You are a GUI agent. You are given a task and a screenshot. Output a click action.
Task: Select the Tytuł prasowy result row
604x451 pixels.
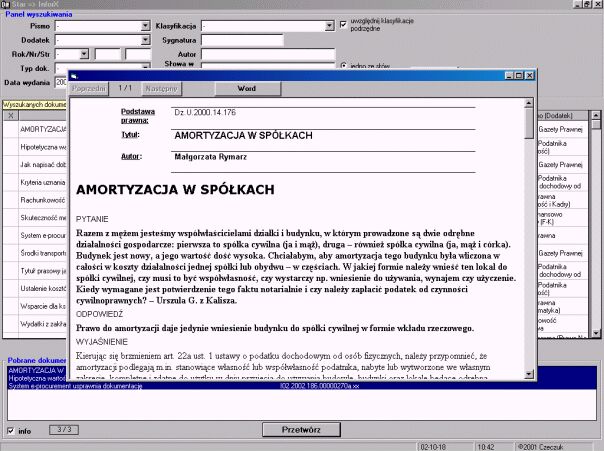(x=35, y=271)
